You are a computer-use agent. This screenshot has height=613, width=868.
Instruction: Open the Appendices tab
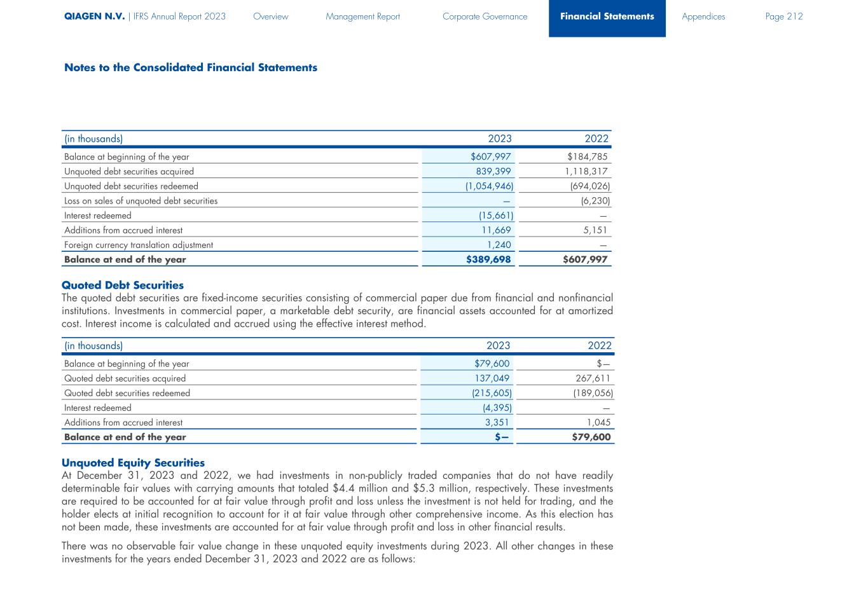[x=703, y=17]
